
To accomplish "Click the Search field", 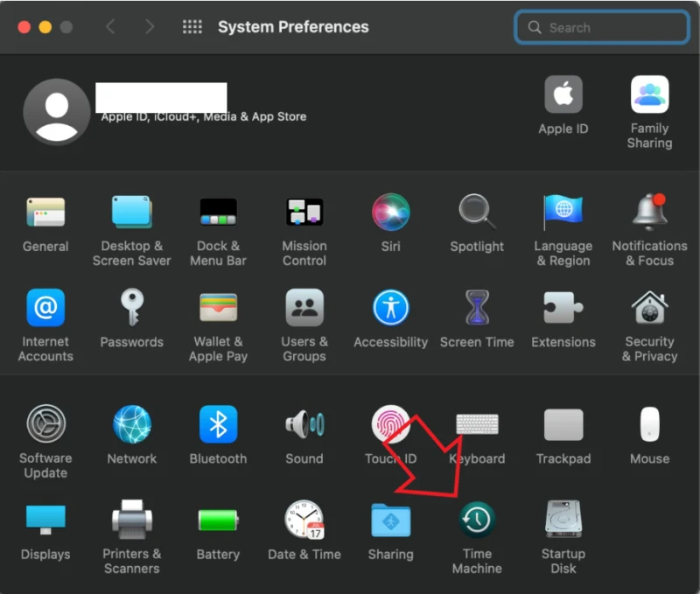I will pyautogui.click(x=602, y=27).
